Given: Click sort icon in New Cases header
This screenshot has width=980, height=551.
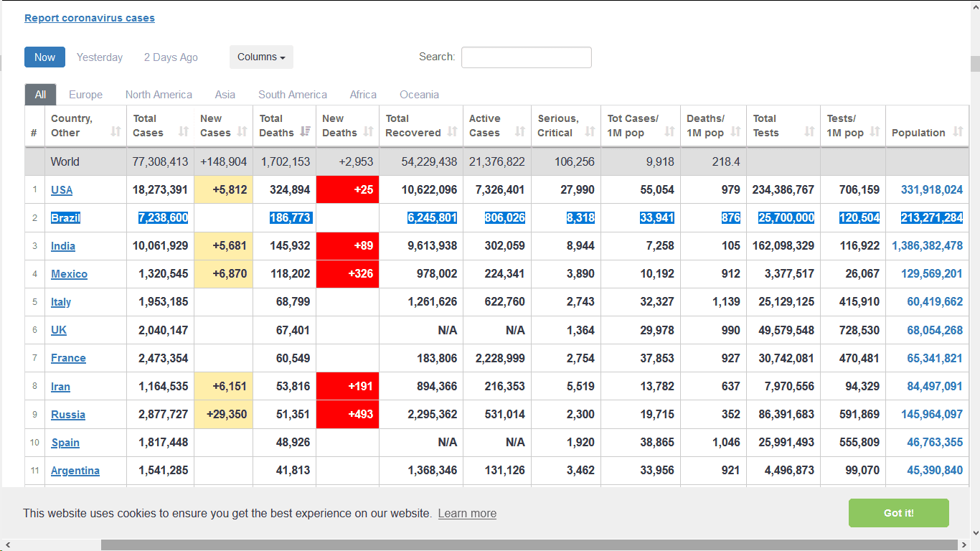Looking at the screenshot, I should [242, 132].
